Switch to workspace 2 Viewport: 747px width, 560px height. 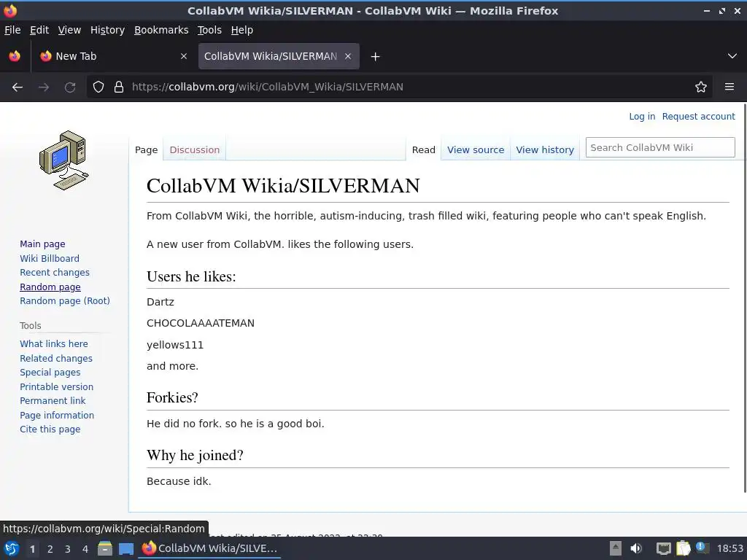click(50, 549)
